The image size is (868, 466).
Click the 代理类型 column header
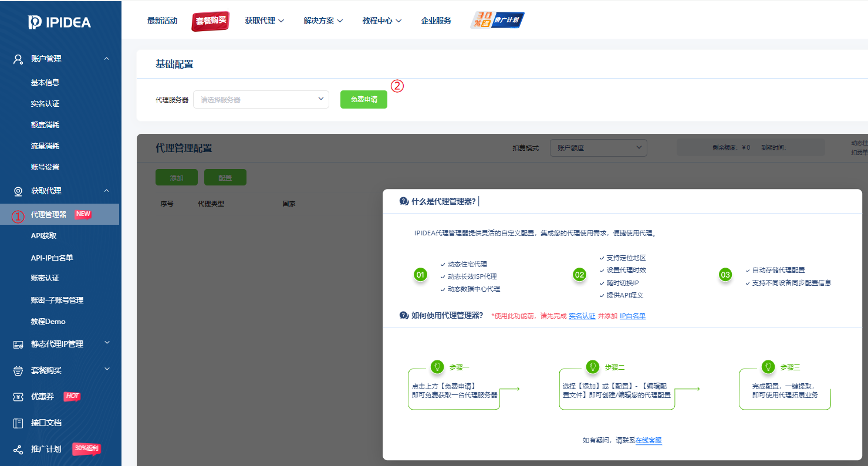click(211, 204)
